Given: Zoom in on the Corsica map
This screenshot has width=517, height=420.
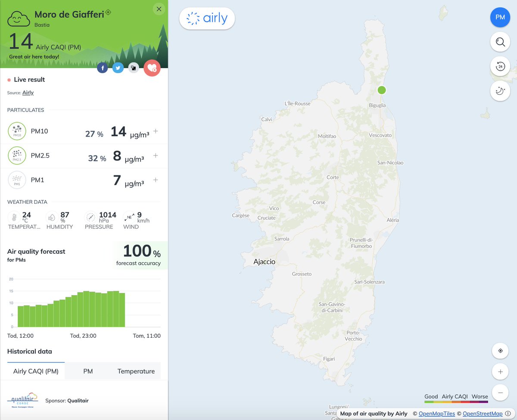Looking at the screenshot, I should coord(500,371).
